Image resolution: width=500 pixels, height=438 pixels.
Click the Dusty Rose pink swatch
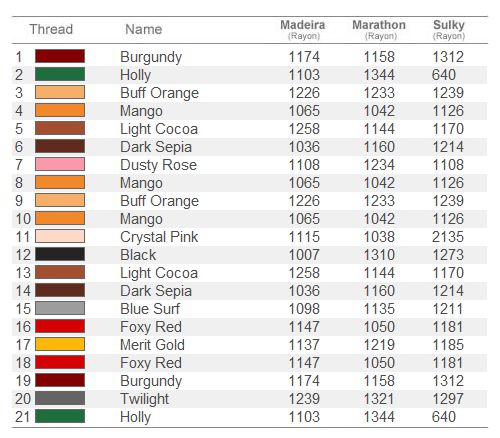(60, 164)
